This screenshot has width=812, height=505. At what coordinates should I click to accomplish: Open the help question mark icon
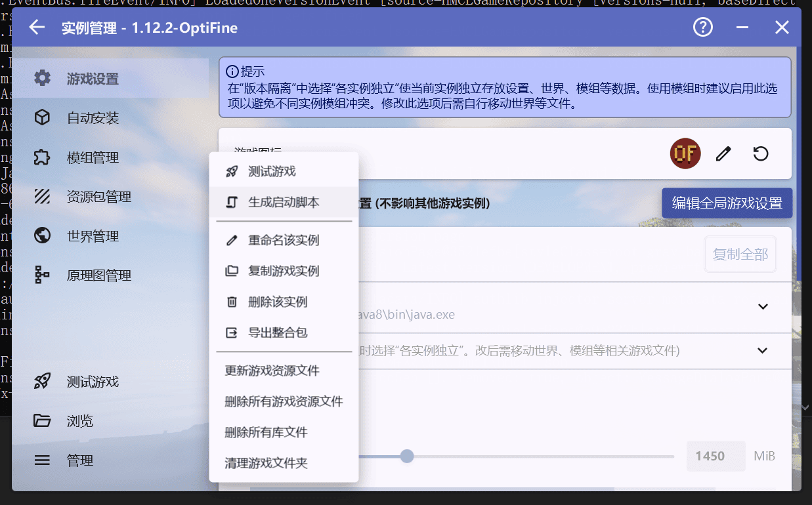(703, 28)
